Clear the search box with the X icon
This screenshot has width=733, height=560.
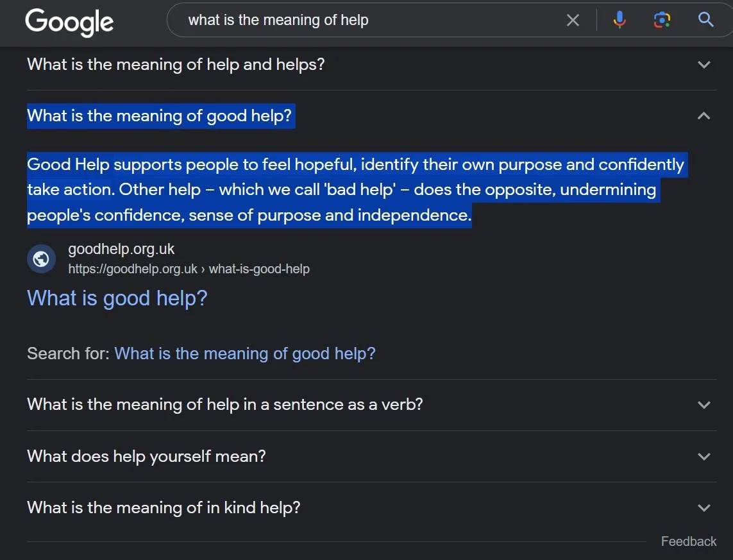[573, 20]
